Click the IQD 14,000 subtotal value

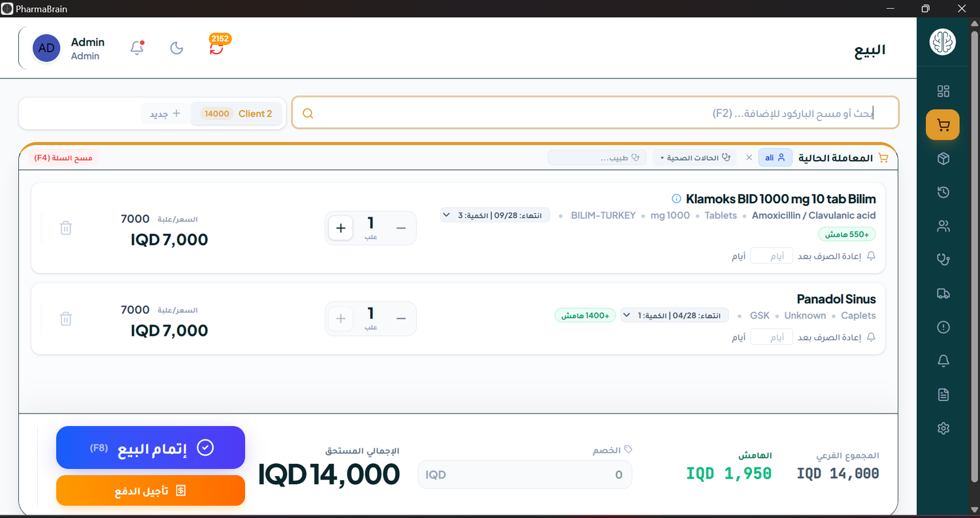tap(838, 473)
